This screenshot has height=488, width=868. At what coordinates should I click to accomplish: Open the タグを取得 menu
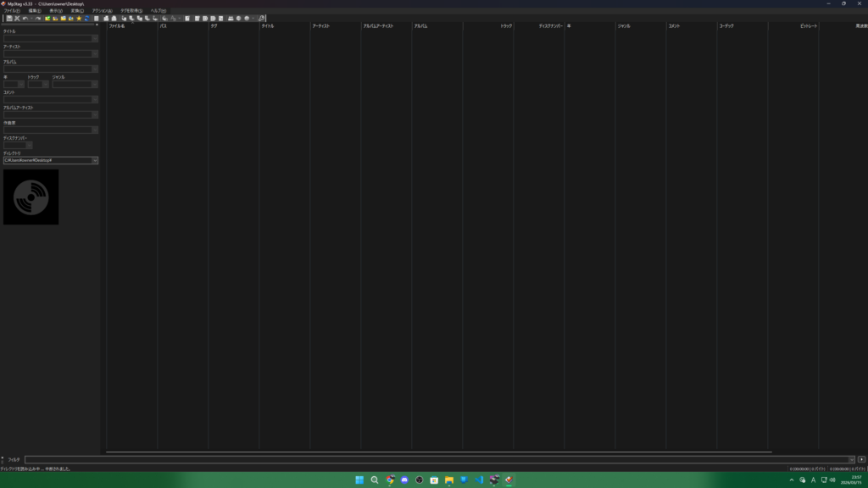pyautogui.click(x=130, y=10)
